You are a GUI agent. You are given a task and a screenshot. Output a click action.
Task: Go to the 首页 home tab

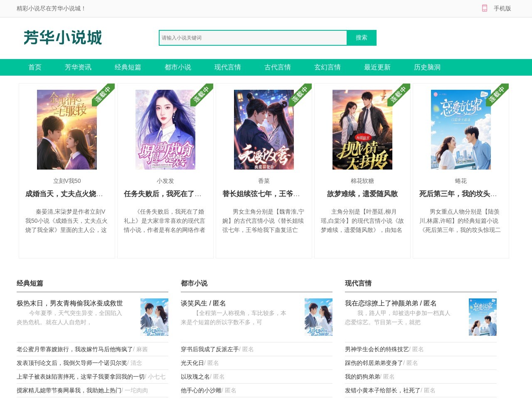(x=35, y=67)
